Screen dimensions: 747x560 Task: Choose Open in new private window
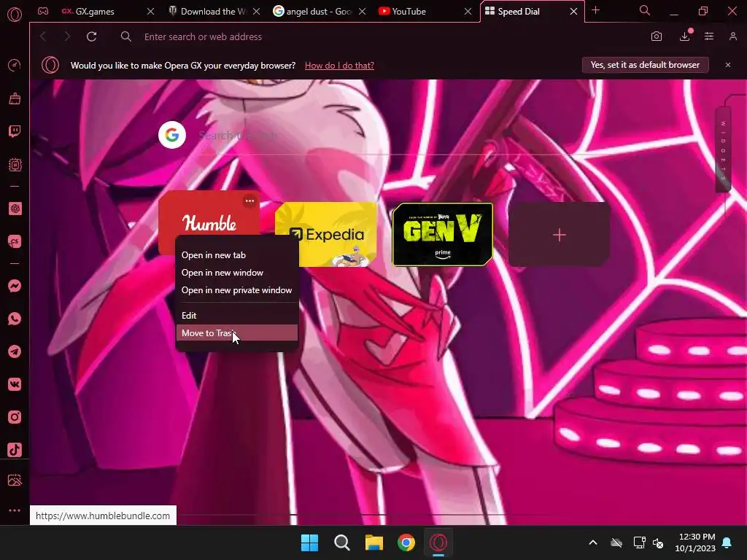(237, 290)
